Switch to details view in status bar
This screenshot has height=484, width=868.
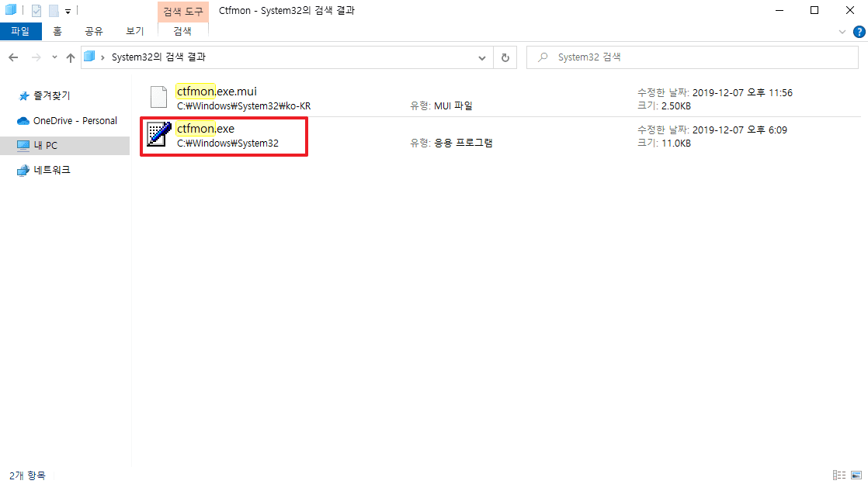[x=839, y=475]
